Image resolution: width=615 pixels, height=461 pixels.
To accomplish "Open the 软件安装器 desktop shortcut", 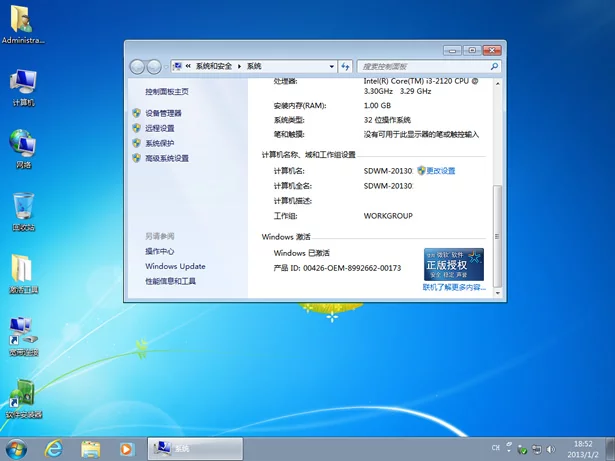I will pos(24,399).
